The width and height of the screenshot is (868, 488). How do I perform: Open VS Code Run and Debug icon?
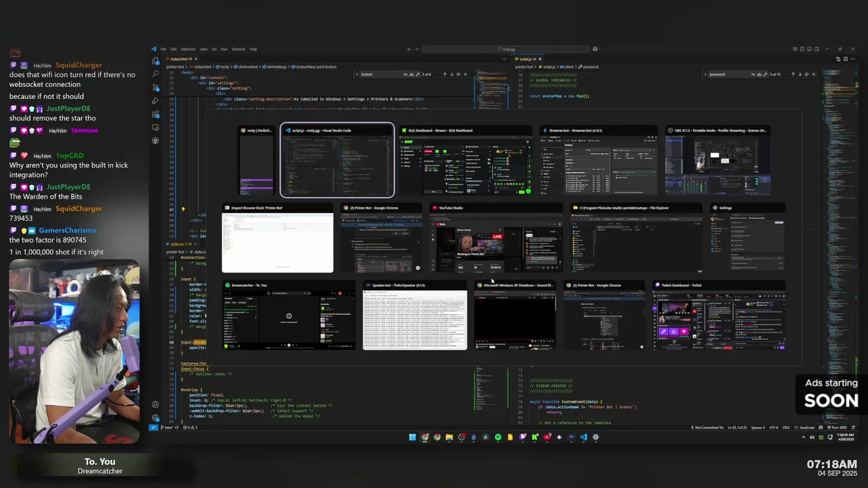point(155,100)
